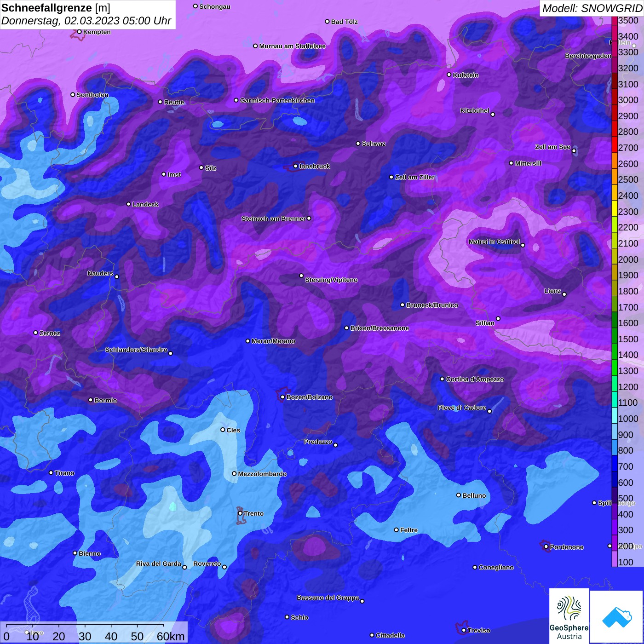
Task: Click the Meran/Merano label
Action: (x=273, y=341)
